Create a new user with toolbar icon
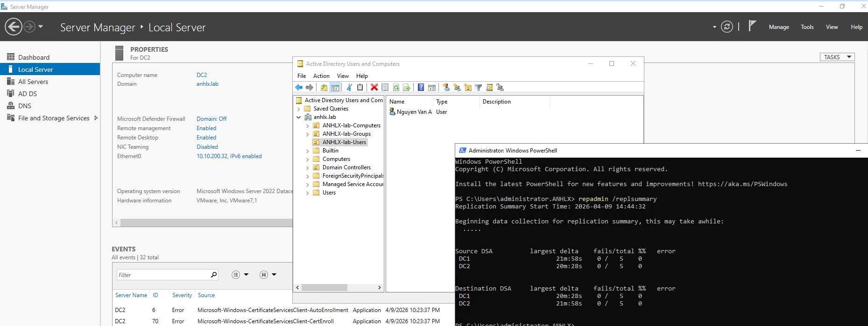The height and width of the screenshot is (326, 868). tap(446, 87)
